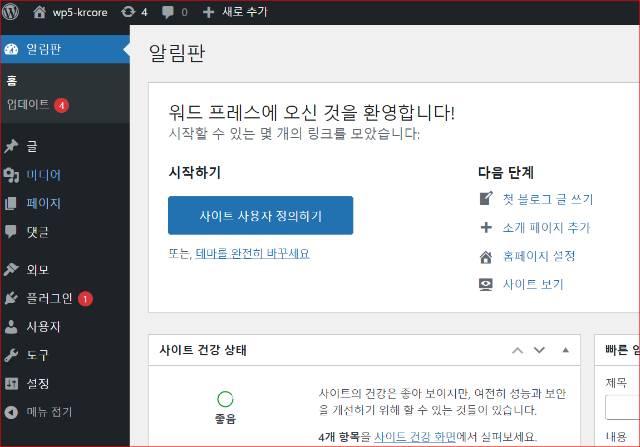Open the 미디어 menu
Image resolution: width=640 pixels, height=447 pixels.
coord(44,175)
